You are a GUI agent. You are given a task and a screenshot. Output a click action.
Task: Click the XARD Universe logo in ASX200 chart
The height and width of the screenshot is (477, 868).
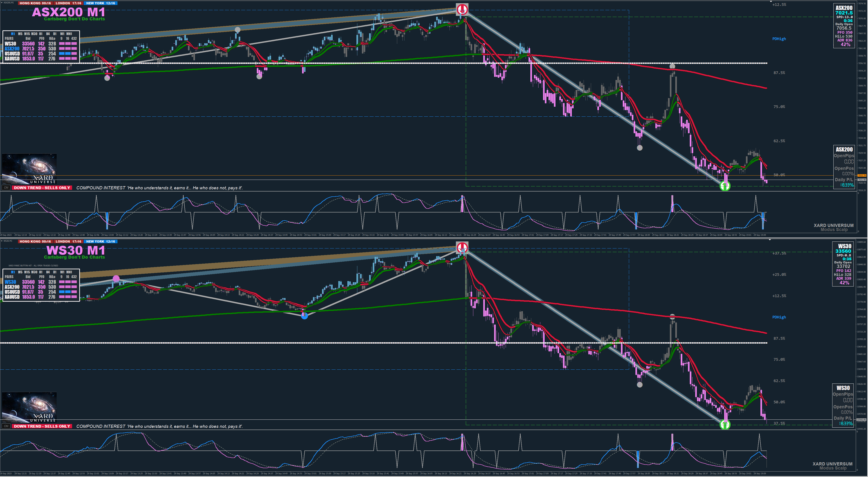pyautogui.click(x=29, y=169)
